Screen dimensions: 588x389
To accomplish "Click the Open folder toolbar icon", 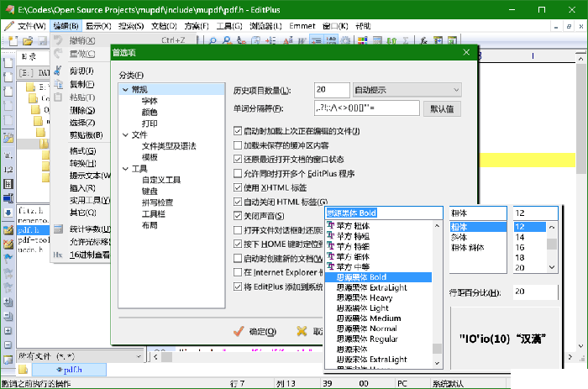I will [28, 40].
